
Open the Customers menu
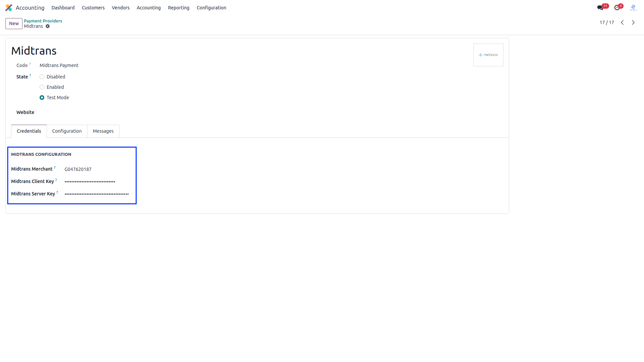[x=93, y=8]
